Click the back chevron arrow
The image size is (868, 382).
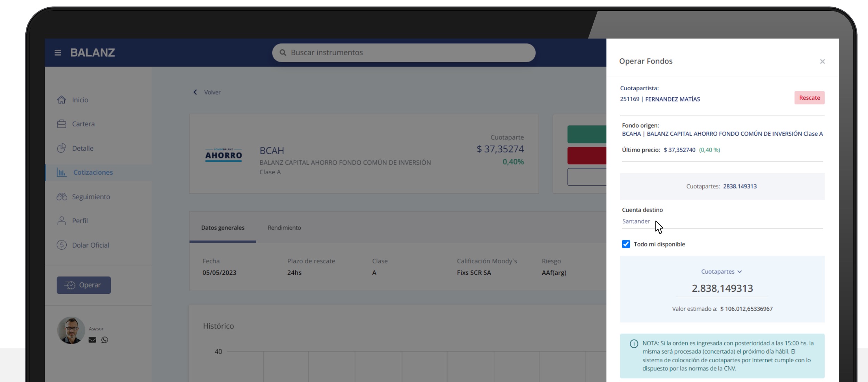tap(195, 92)
